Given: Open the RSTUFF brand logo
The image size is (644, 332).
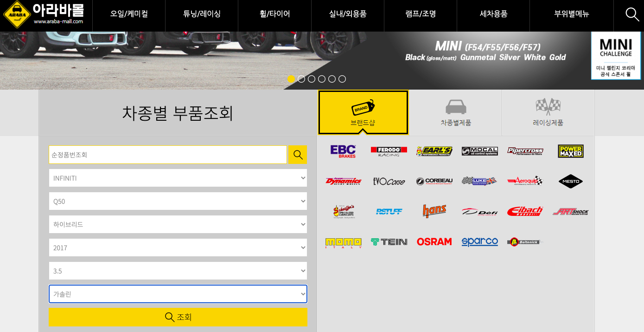Looking at the screenshot, I should pos(389,211).
